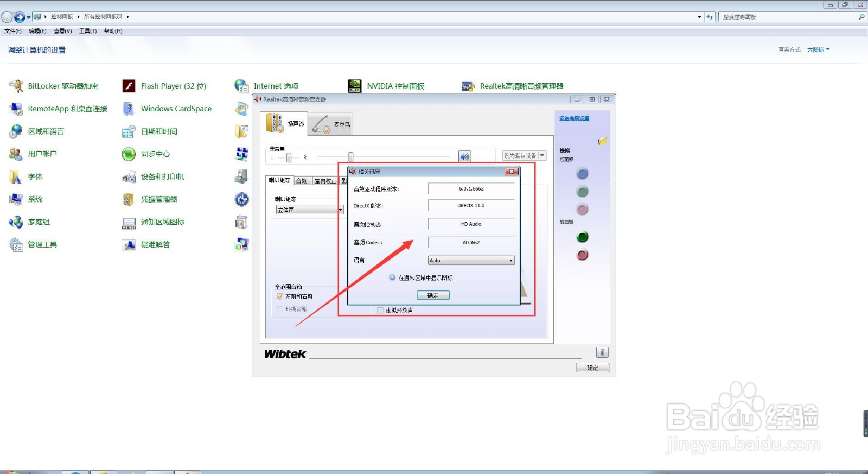Click the 6.0.1.6662 driver version field

click(x=471, y=189)
